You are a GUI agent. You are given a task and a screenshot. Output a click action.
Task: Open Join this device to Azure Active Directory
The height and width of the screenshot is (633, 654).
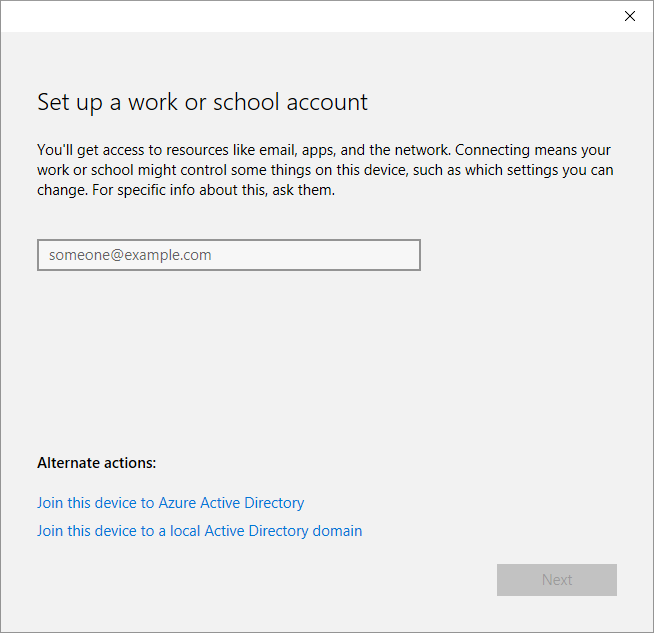[170, 503]
